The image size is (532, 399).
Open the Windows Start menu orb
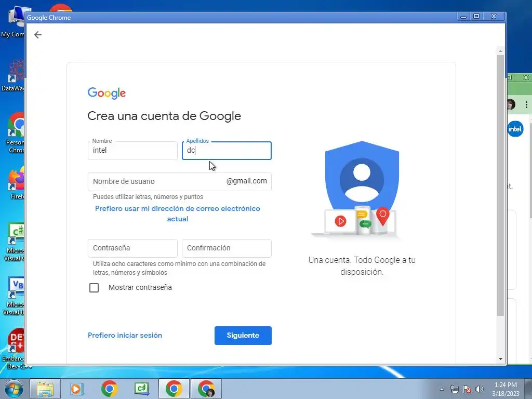[x=14, y=389]
